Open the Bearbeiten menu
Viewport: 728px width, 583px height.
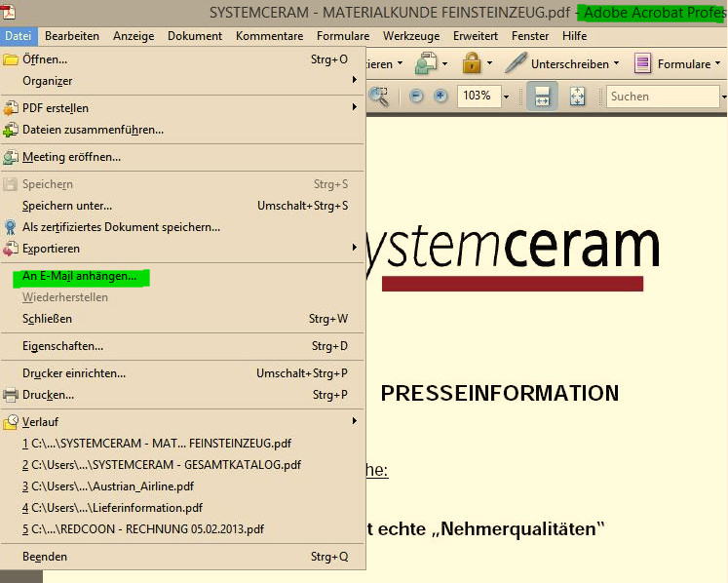(72, 36)
